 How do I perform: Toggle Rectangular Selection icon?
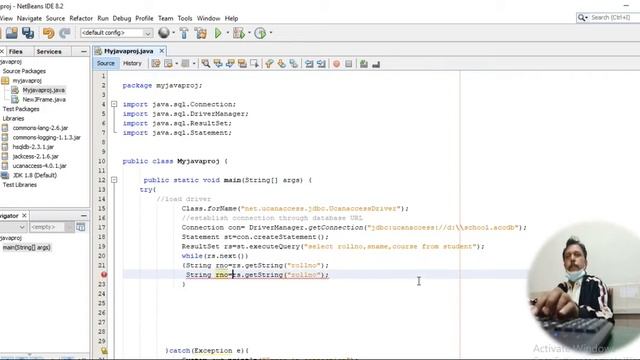pyautogui.click(x=254, y=64)
